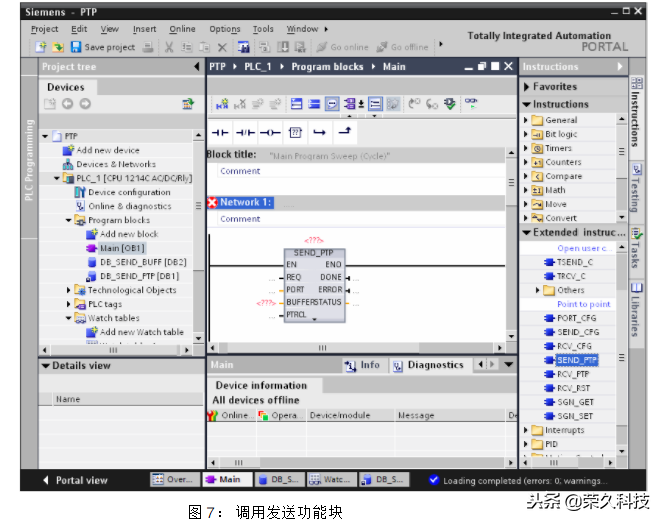Viewport: 664px width, 524px height.
Task: Expand the Bit logic instruction folder
Action: [x=526, y=134]
